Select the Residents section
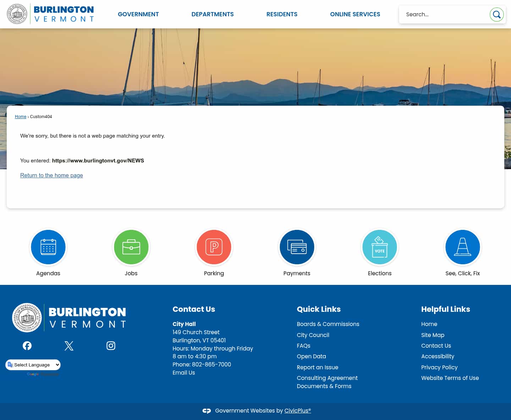This screenshot has width=511, height=420. point(282,14)
